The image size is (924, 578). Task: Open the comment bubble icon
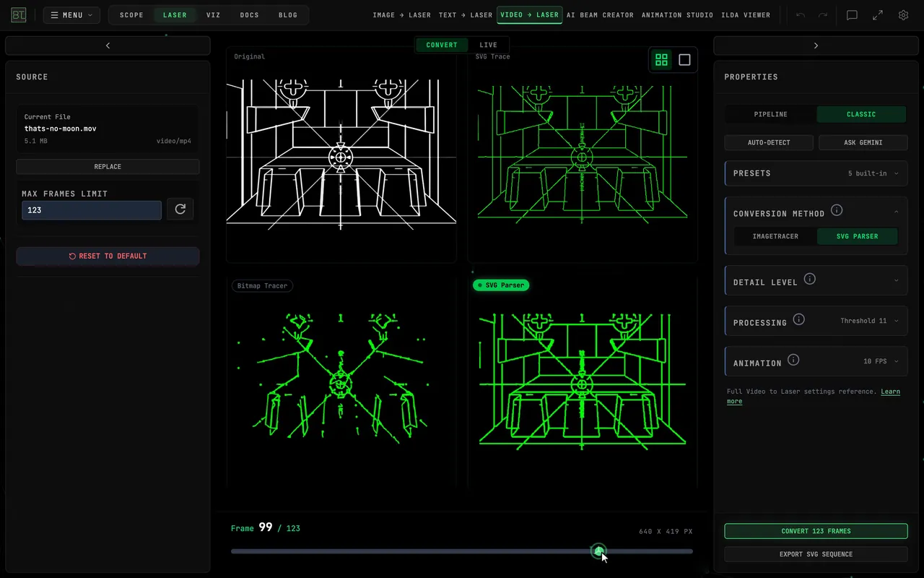(x=852, y=15)
